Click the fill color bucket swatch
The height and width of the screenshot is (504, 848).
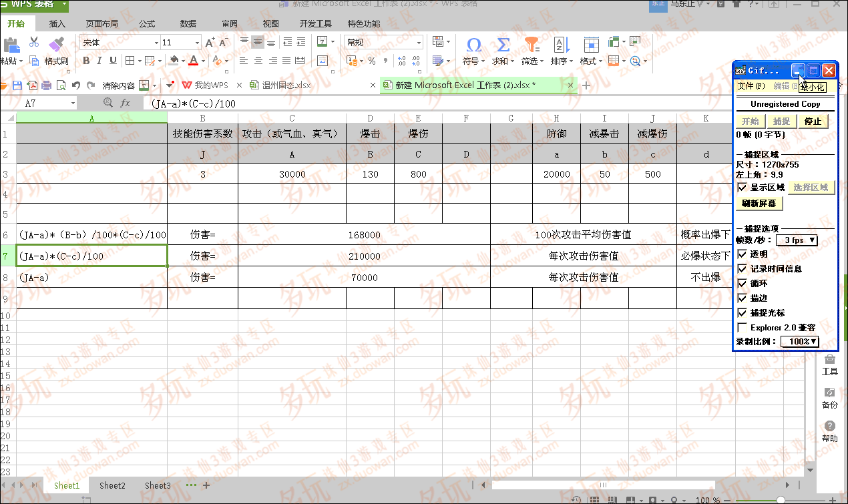174,61
